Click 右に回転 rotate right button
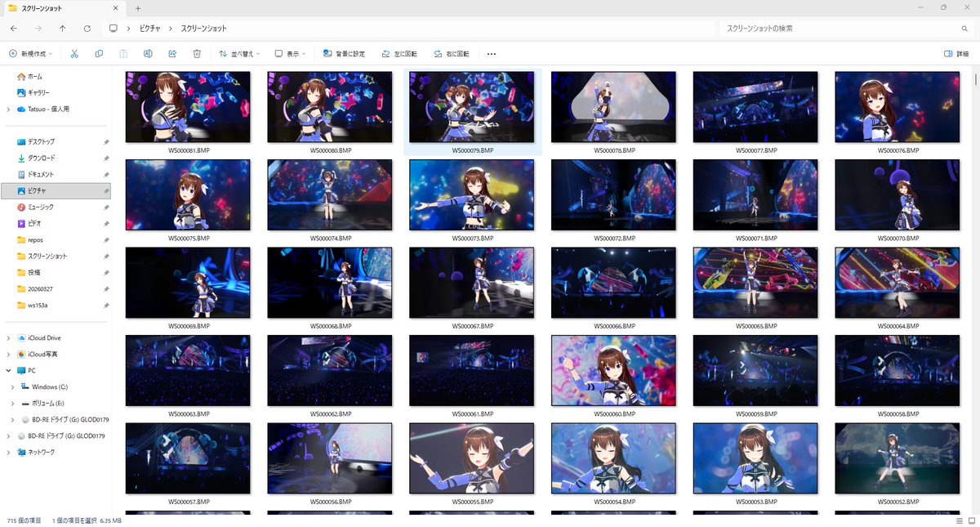The width and height of the screenshot is (980, 527). click(452, 53)
